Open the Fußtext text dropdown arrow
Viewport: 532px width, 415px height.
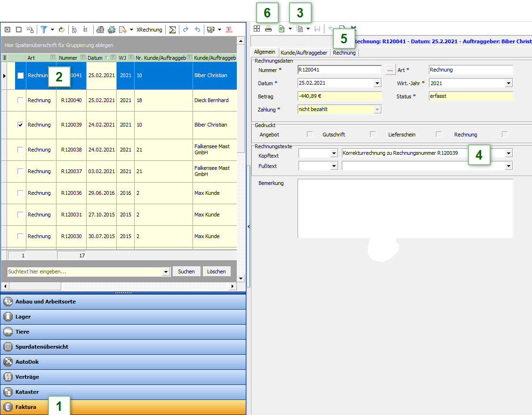pyautogui.click(x=508, y=166)
